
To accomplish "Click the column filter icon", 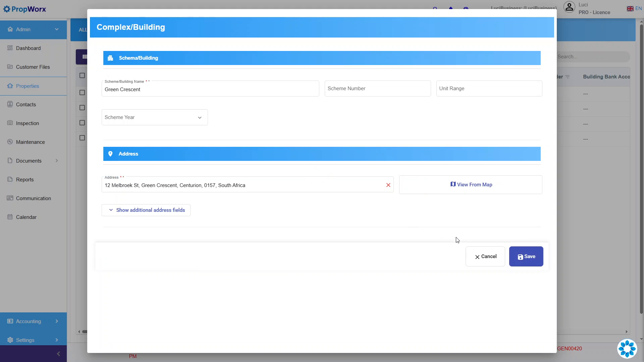I will pos(567,77).
